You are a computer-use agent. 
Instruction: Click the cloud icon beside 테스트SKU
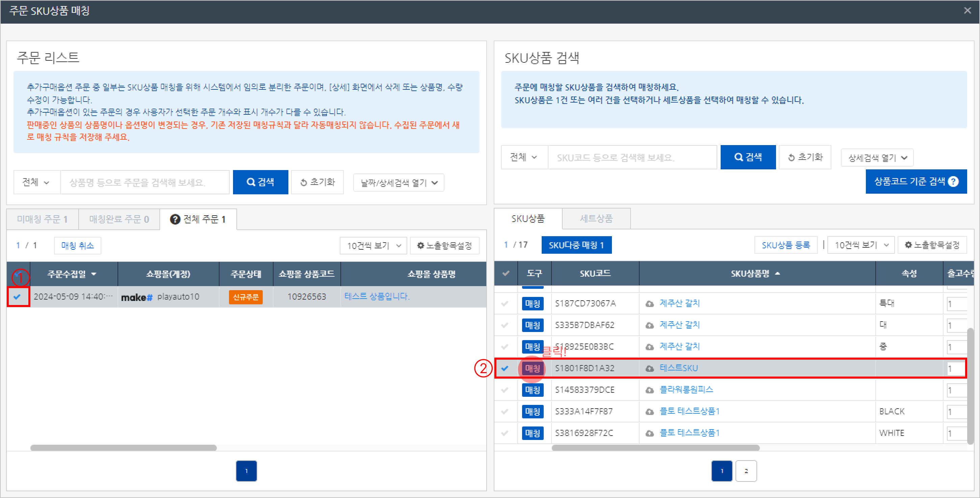pos(649,368)
